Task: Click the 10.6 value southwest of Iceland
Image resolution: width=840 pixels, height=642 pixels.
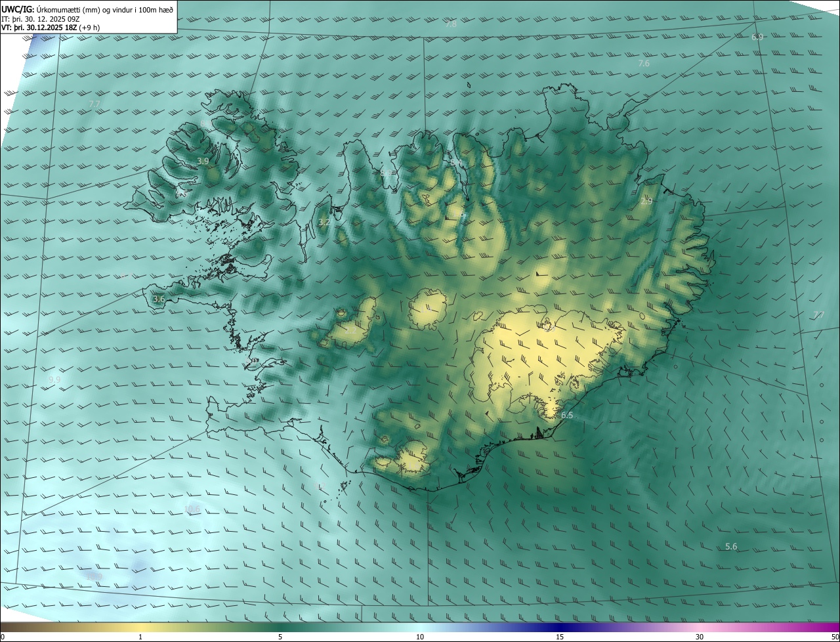Action: click(192, 509)
